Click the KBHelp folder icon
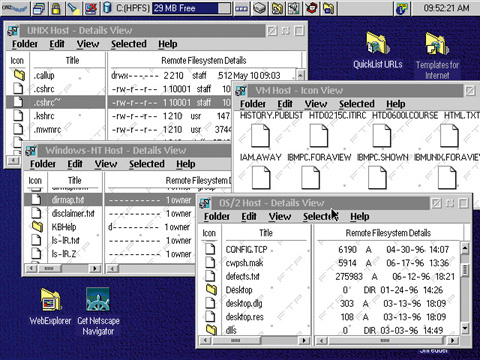This screenshot has height=360, width=480. (37, 227)
